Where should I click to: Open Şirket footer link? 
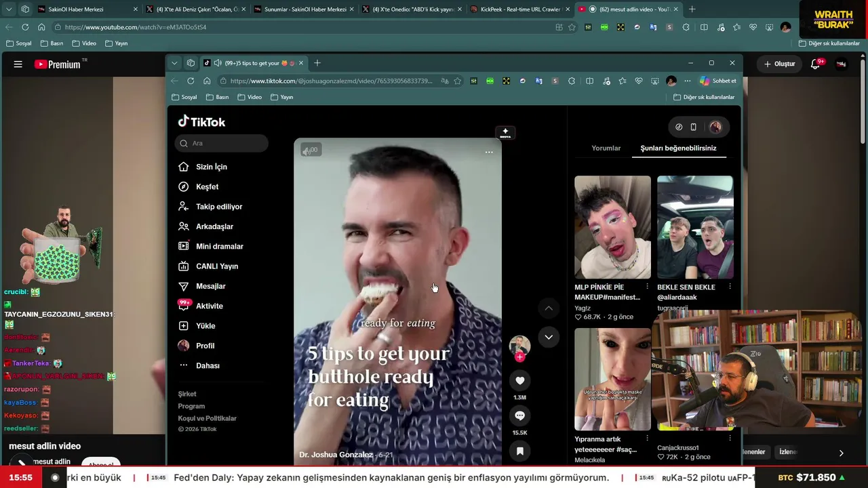coord(187,394)
